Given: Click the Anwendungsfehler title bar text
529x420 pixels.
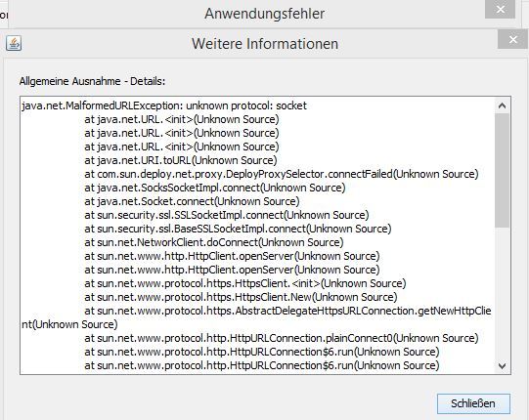Looking at the screenshot, I should tap(264, 14).
